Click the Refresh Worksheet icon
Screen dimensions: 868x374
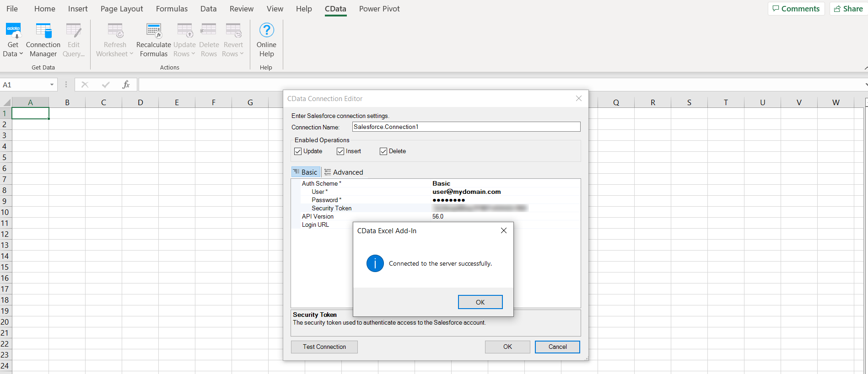pyautogui.click(x=115, y=31)
